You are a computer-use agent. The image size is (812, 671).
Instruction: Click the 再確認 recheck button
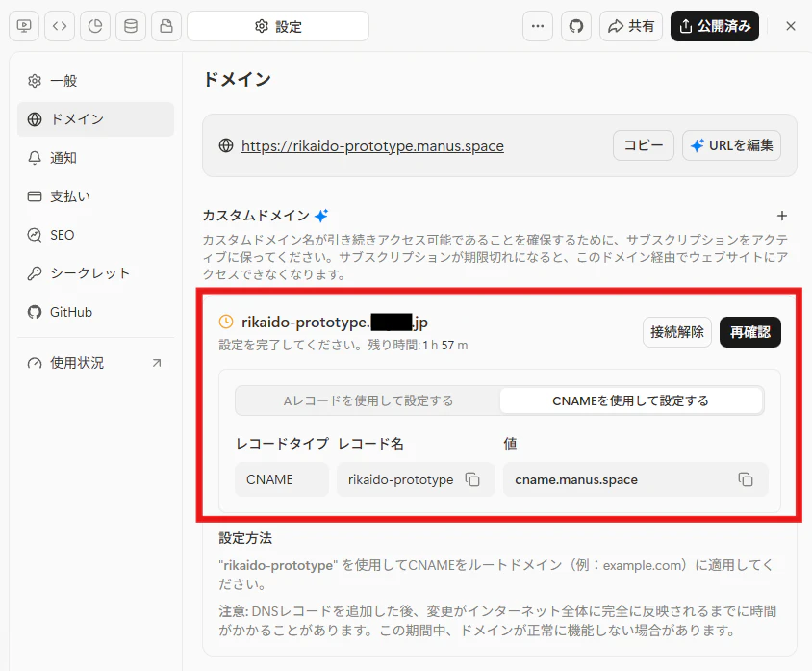749,331
